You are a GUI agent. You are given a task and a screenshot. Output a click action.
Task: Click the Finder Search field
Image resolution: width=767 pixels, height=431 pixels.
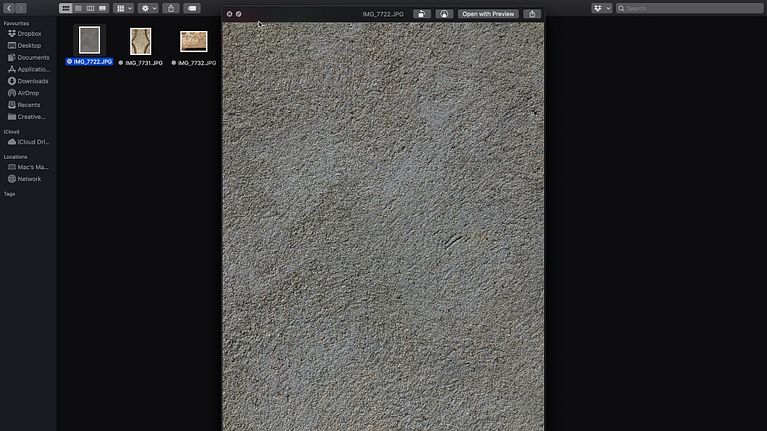tap(690, 8)
